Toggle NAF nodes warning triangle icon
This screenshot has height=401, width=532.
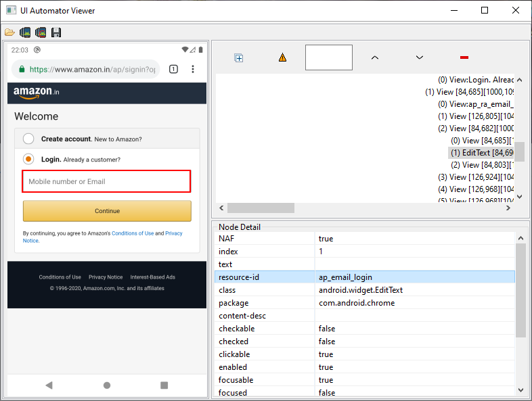point(282,57)
